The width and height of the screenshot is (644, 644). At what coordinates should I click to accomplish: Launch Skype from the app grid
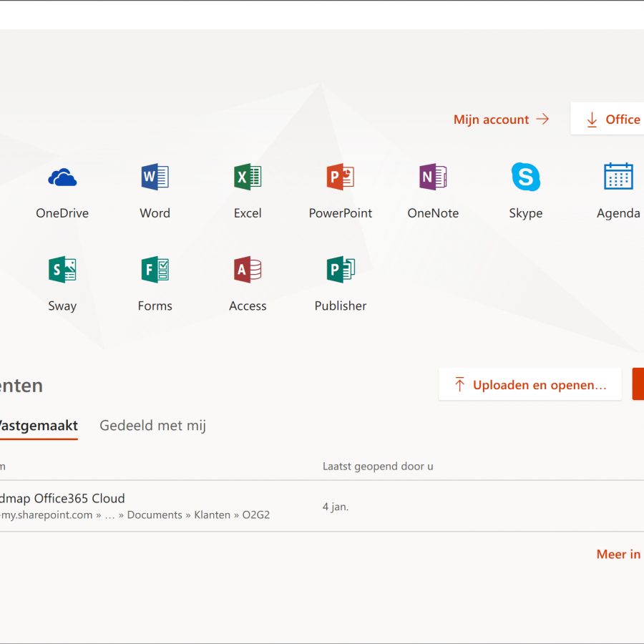pos(526,177)
